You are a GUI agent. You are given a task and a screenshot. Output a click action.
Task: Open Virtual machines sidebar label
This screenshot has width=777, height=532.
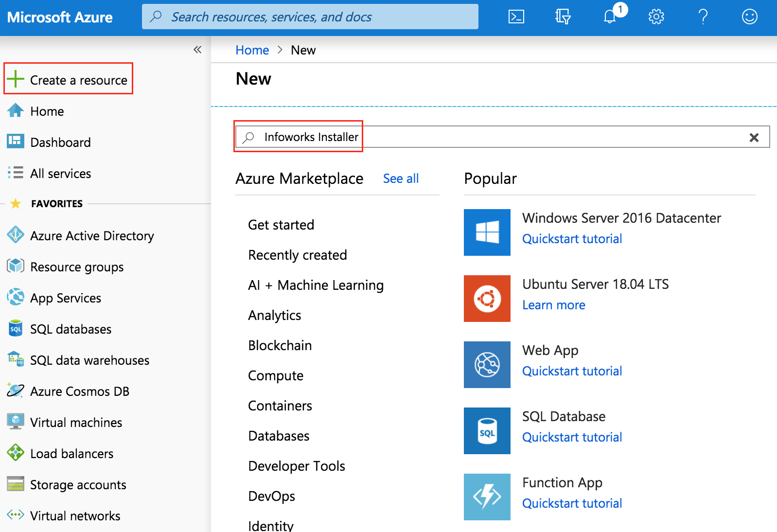76,423
